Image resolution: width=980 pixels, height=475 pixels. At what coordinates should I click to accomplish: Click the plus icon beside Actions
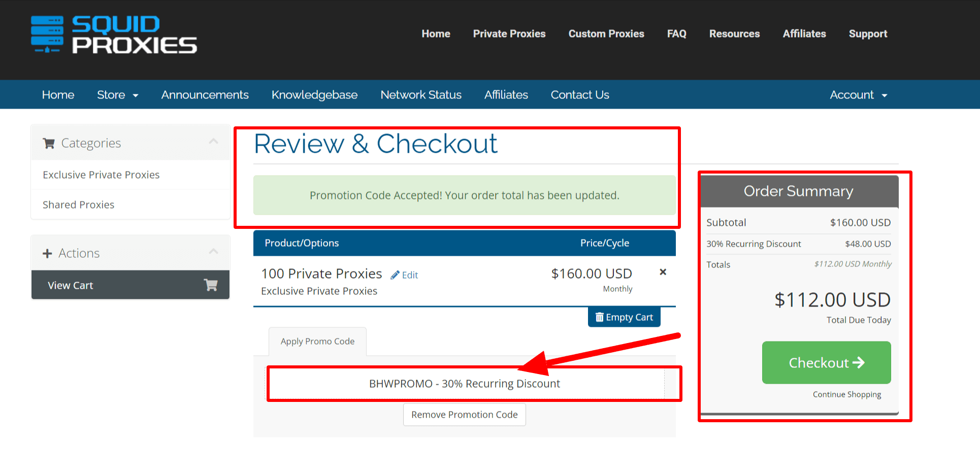[47, 253]
